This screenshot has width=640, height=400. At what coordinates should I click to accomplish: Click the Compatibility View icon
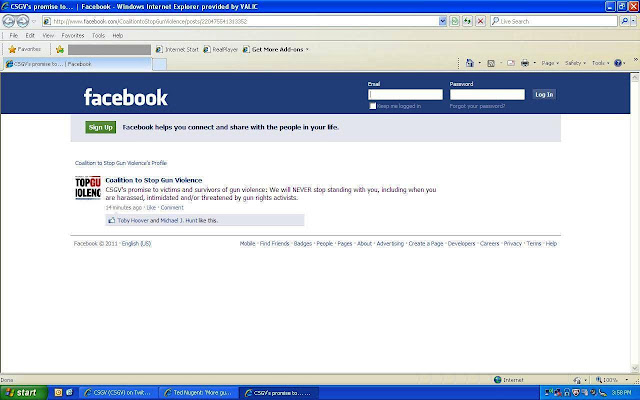455,21
